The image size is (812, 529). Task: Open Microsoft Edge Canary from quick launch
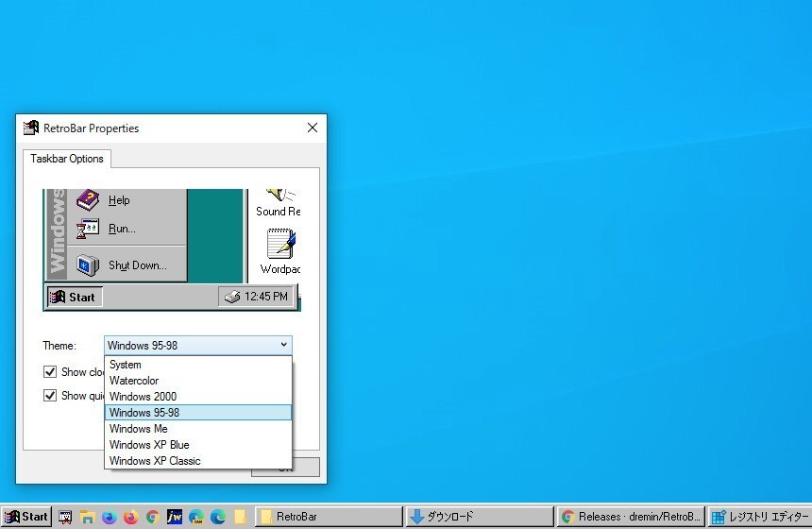(x=196, y=517)
